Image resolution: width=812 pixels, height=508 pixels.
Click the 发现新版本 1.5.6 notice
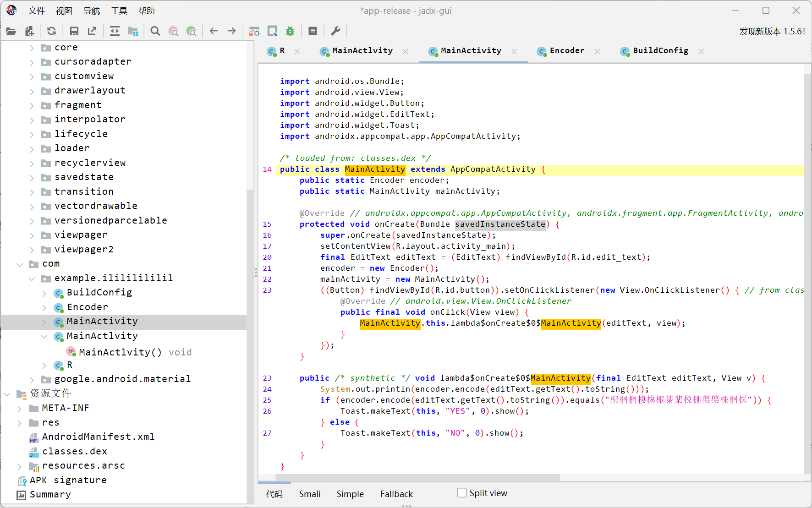(x=772, y=31)
